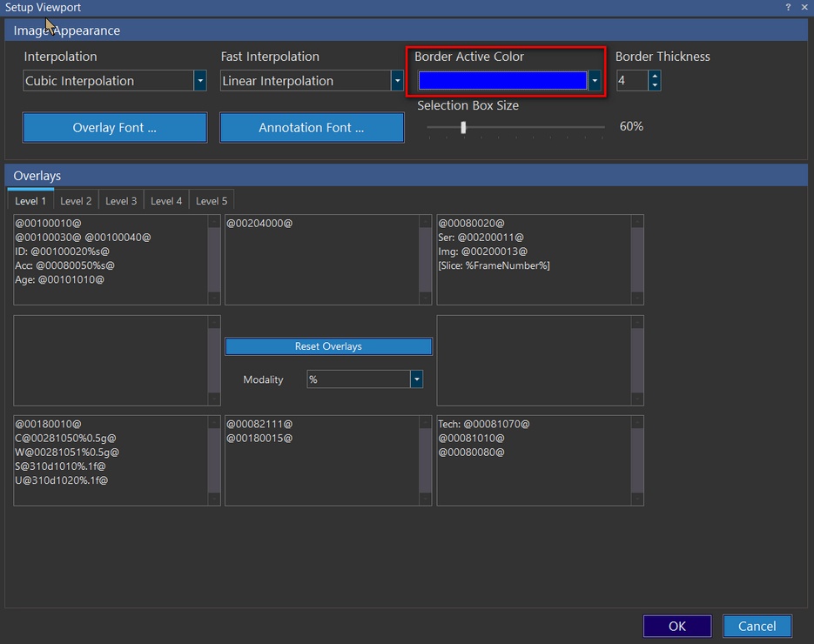
Task: Click the help question mark icon
Action: 788,7
